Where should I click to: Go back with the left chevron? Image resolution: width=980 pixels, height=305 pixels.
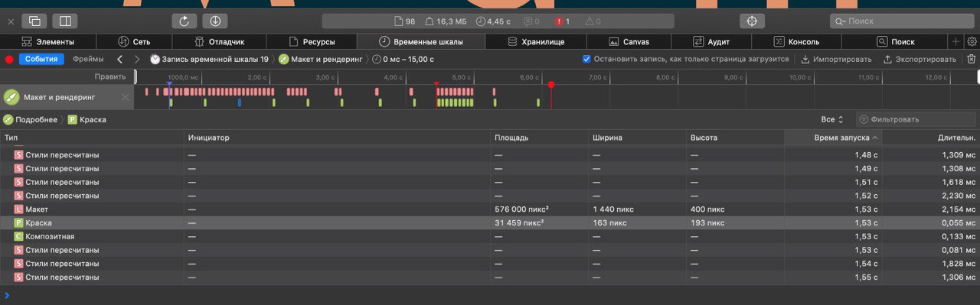tap(119, 59)
